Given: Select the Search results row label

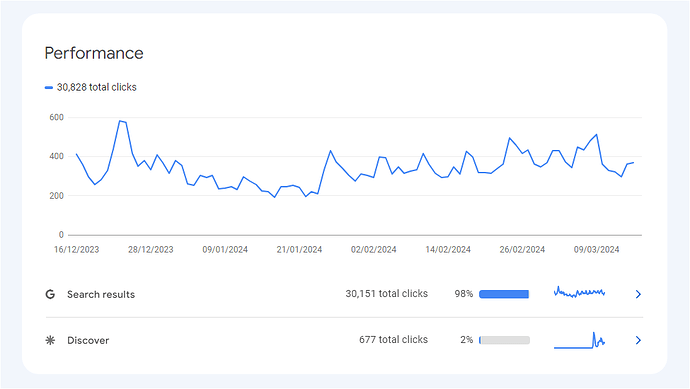Looking at the screenshot, I should [101, 294].
